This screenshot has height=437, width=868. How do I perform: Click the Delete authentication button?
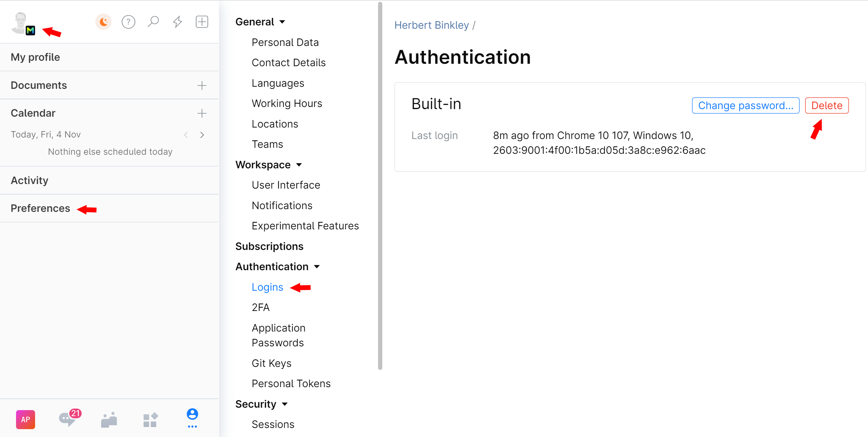827,105
